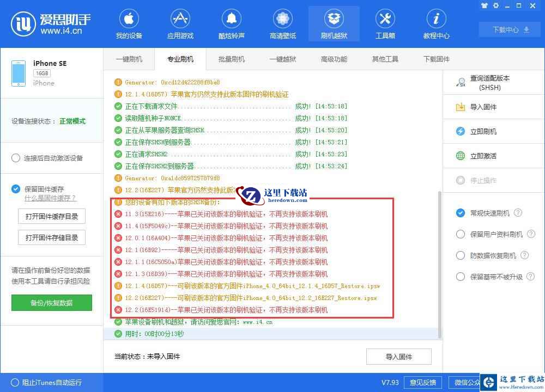Open 酷炫铃声 ringtones section
The height and width of the screenshot is (392, 545).
[232, 24]
